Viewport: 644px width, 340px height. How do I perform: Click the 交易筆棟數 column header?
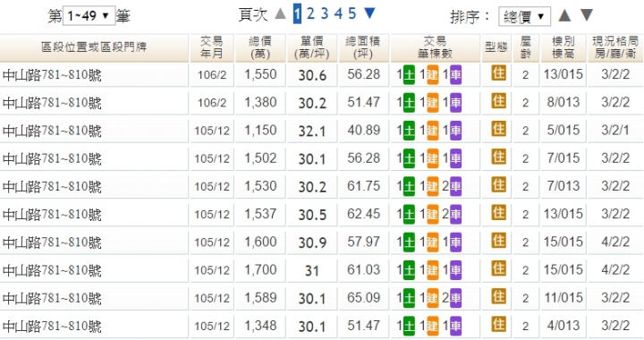coord(435,47)
